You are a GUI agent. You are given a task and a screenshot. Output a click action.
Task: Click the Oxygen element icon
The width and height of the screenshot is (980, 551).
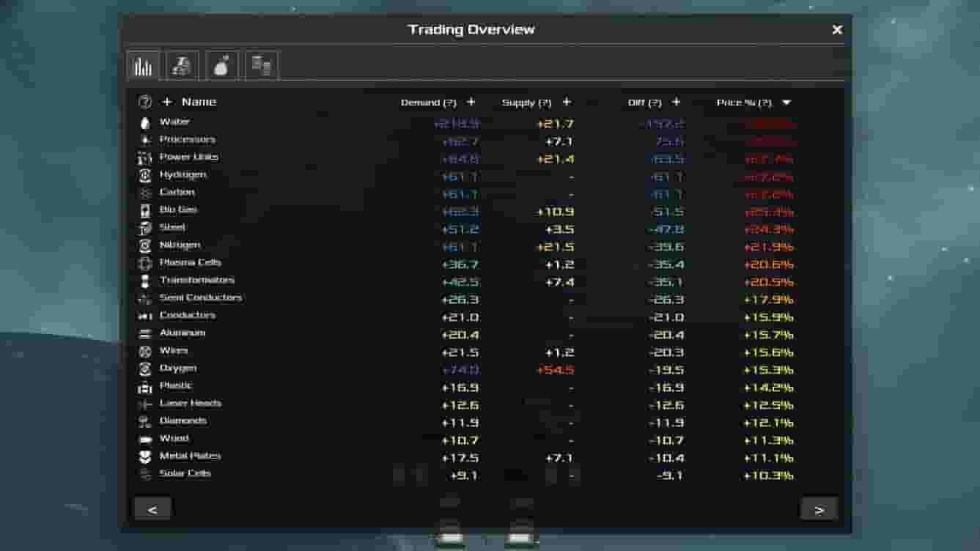pos(147,368)
